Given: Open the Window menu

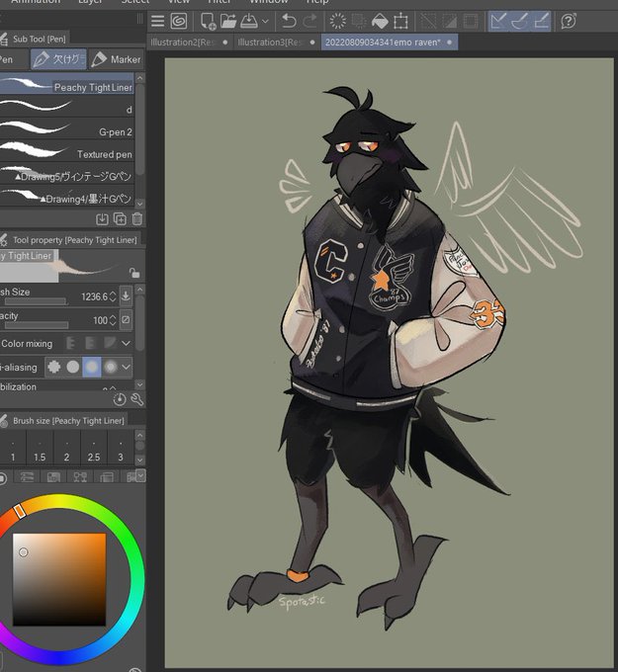Looking at the screenshot, I should pos(269,2).
